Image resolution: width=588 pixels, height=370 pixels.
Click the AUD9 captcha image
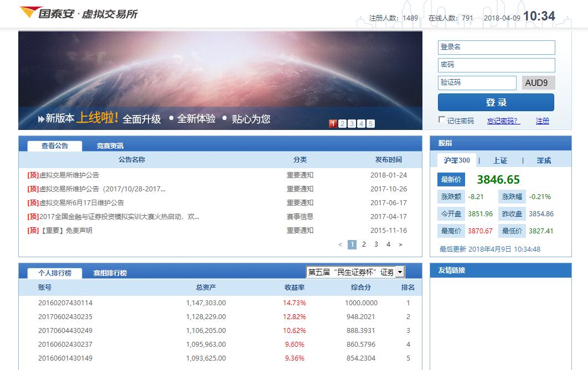[538, 83]
